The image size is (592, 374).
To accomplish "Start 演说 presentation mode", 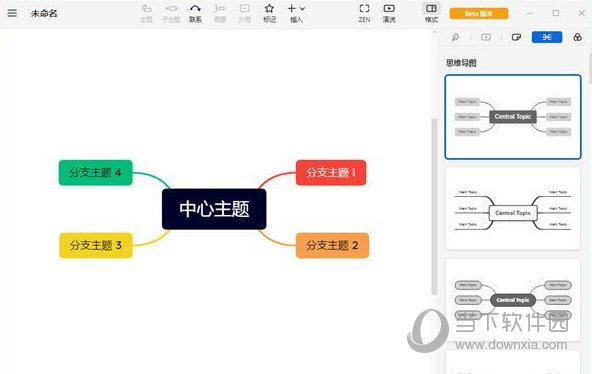I will tap(389, 13).
